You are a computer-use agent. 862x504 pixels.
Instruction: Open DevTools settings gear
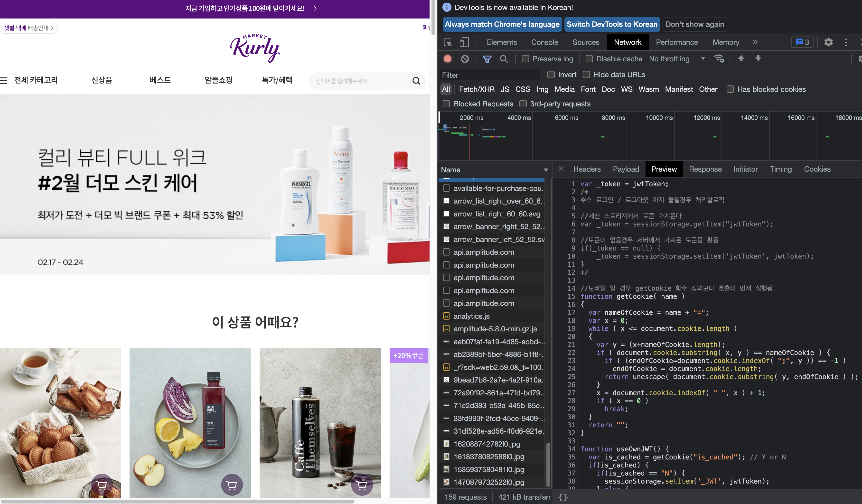coord(828,42)
